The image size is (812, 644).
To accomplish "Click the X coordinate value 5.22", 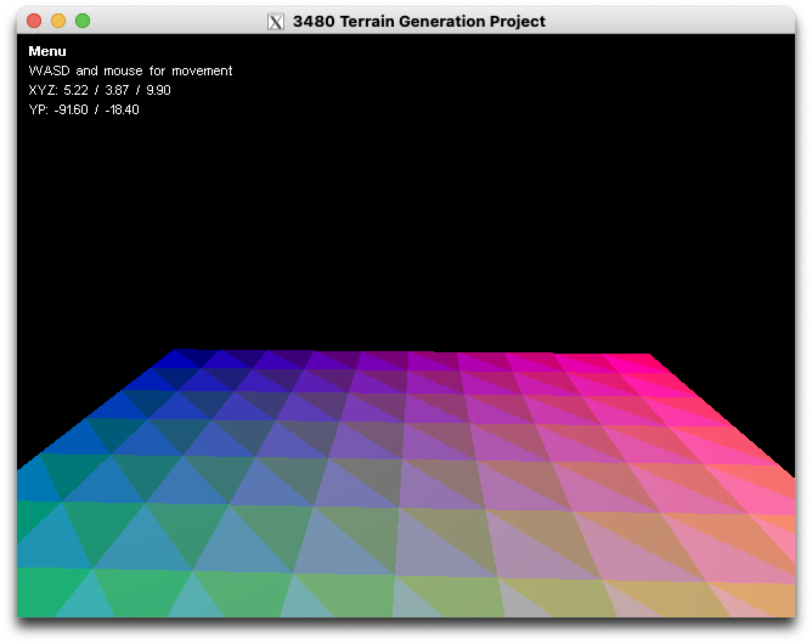I will [x=76, y=91].
